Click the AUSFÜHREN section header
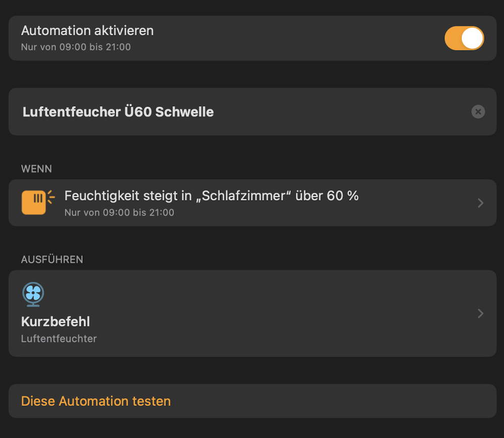The height and width of the screenshot is (438, 504). click(52, 260)
